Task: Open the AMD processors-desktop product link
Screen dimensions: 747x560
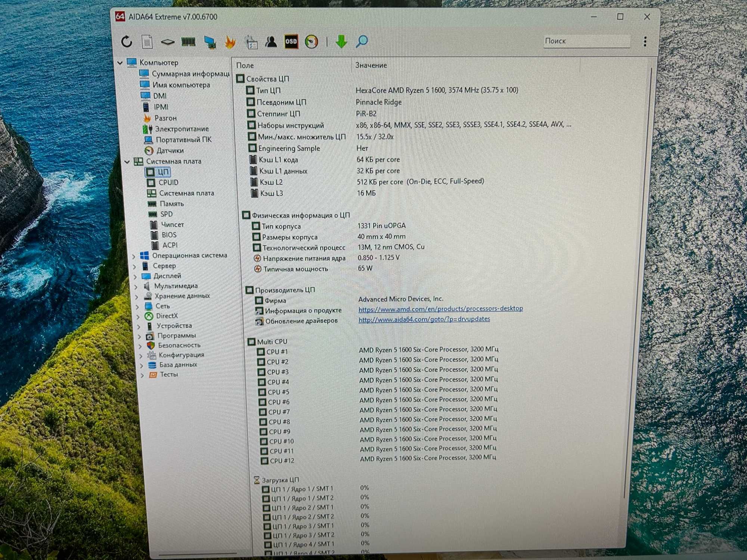Action: coord(441,309)
